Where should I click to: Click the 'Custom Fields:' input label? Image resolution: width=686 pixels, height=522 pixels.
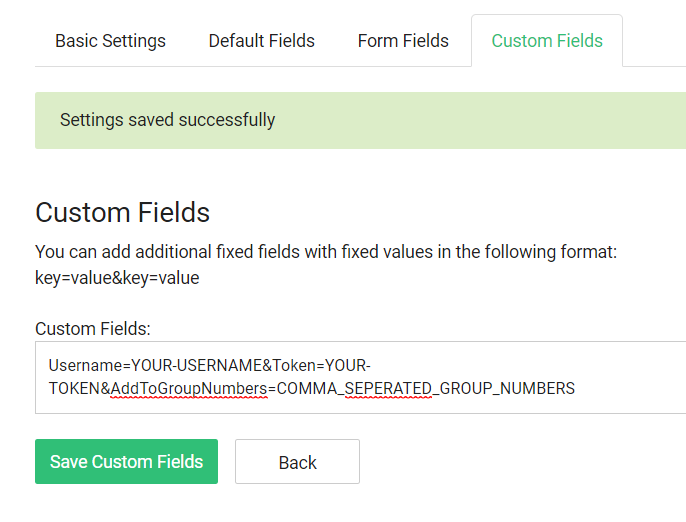[93, 329]
